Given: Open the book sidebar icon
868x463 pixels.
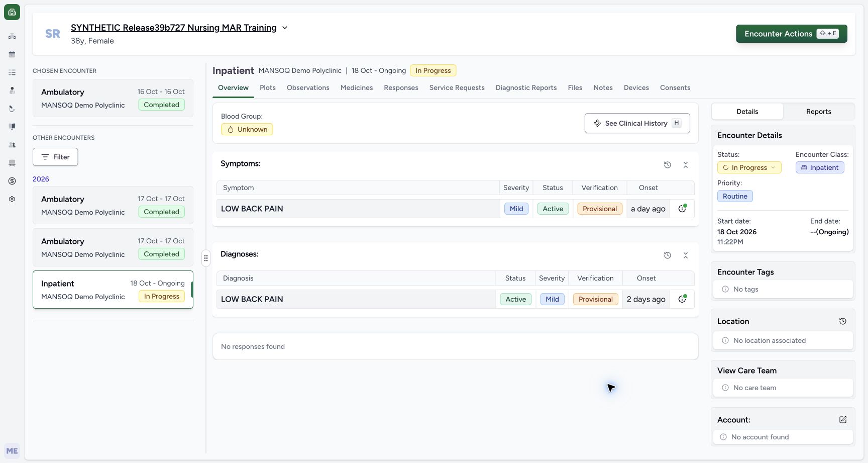Looking at the screenshot, I should point(12,127).
